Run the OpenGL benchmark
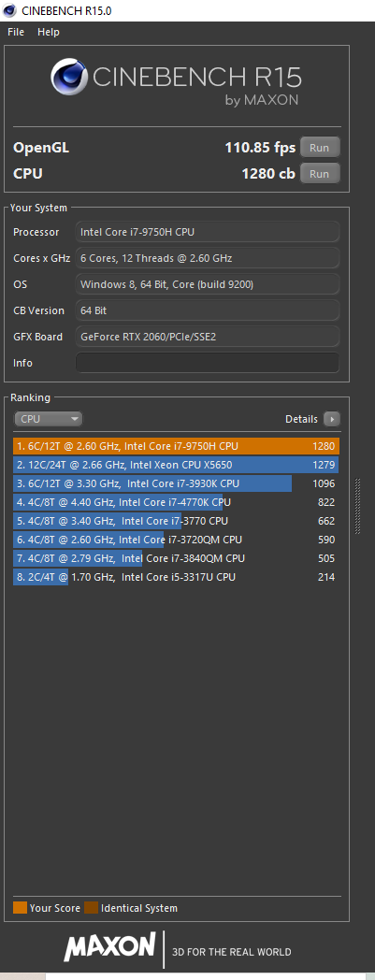Screen dimensions: 375x980 320,148
